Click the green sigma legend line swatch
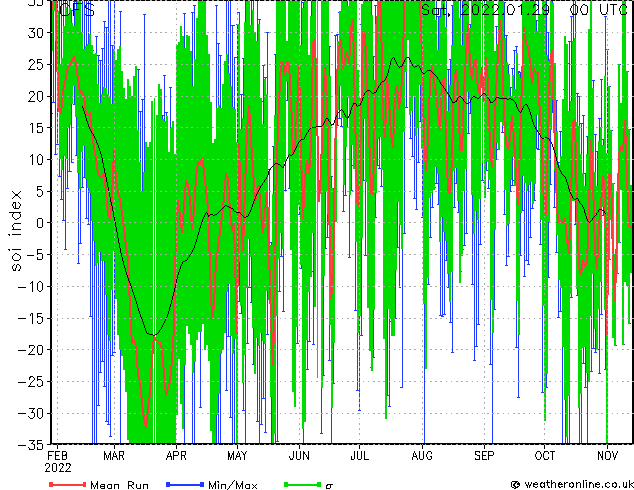Screen dimensions: 634x490 tap(302, 484)
